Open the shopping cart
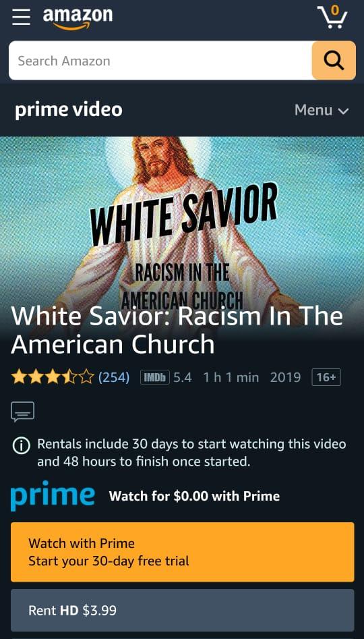 (x=332, y=17)
